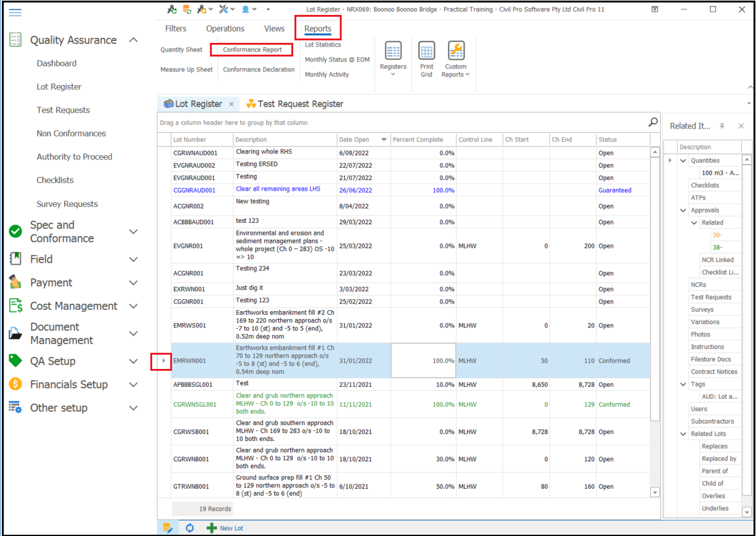Image resolution: width=756 pixels, height=536 pixels.
Task: Collapse the Related Lots tree node
Action: [683, 434]
